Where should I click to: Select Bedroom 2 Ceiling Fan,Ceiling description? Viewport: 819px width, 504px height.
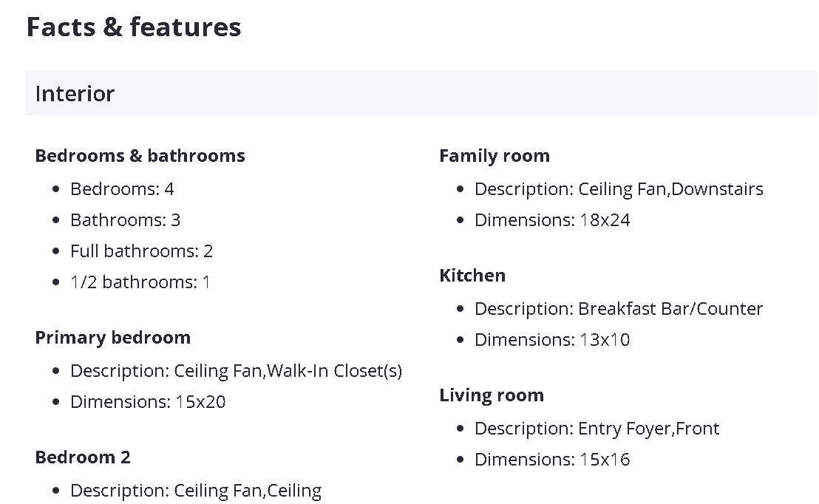pyautogui.click(x=196, y=491)
